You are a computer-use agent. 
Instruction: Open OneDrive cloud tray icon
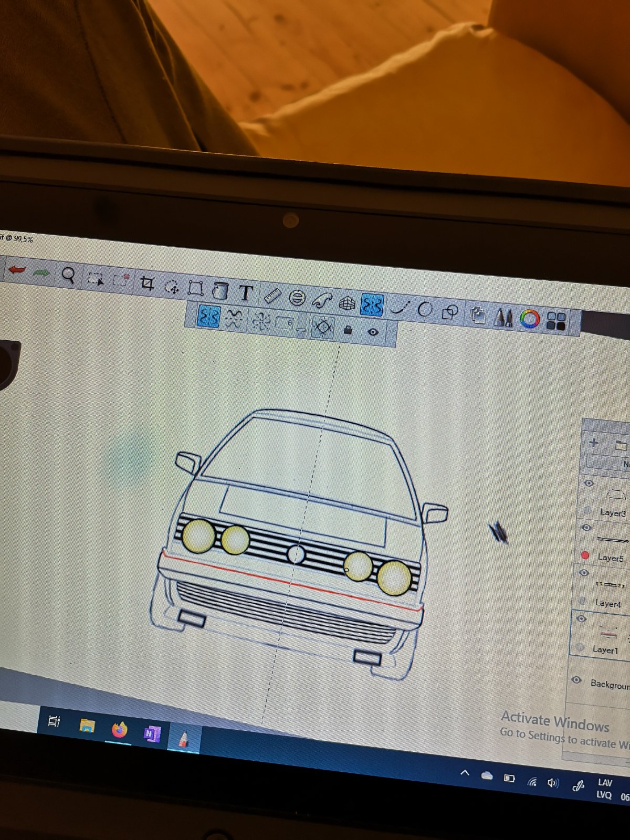coord(487,775)
